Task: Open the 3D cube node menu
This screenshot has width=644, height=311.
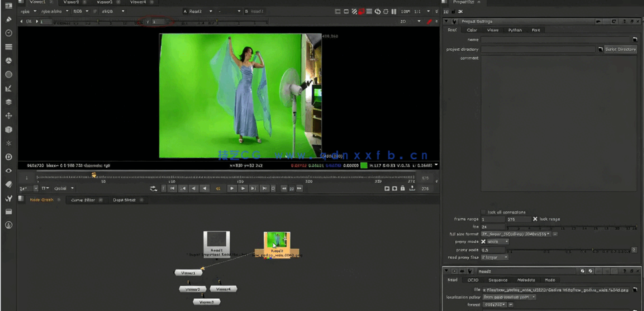Action: (x=9, y=130)
